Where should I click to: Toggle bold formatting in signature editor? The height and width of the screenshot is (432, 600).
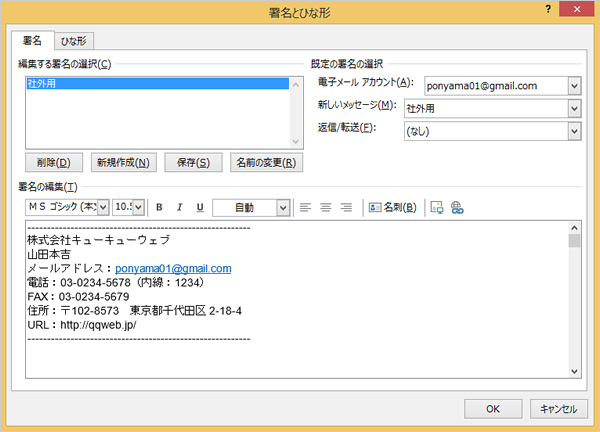pos(158,207)
